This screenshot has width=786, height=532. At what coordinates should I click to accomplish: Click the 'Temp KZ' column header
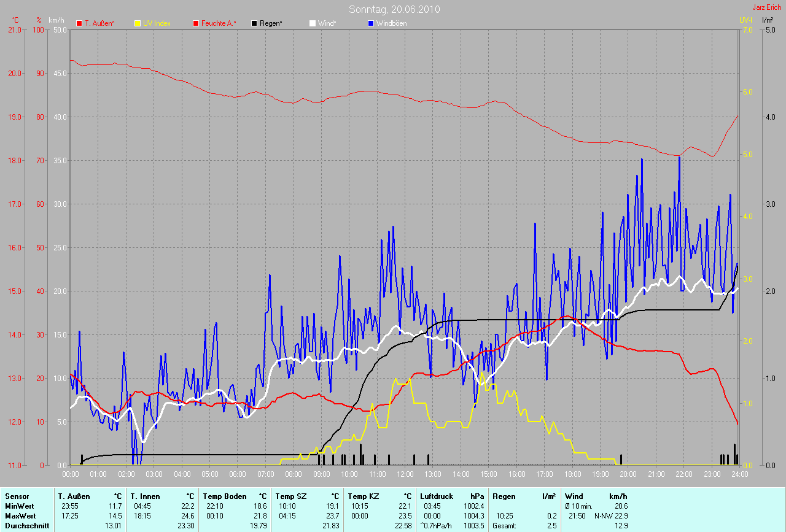coord(362,496)
